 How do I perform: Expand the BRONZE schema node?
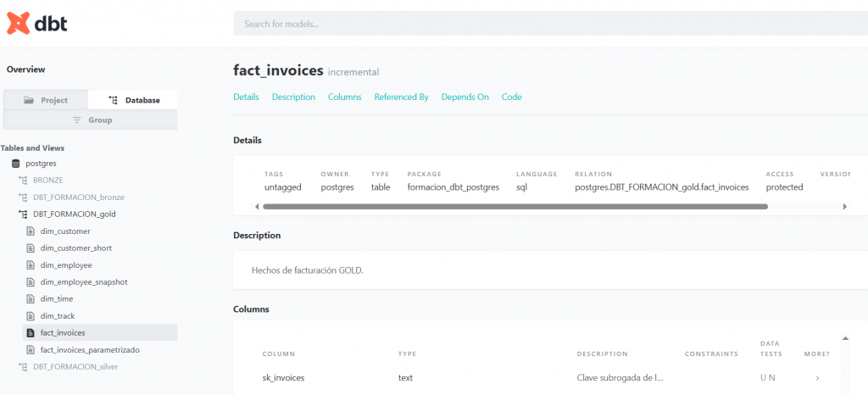pos(47,180)
